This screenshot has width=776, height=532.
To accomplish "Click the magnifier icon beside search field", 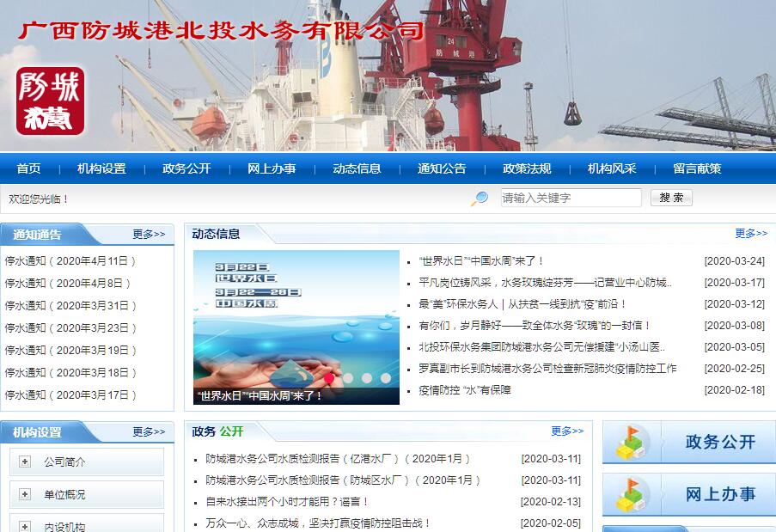I will click(479, 199).
